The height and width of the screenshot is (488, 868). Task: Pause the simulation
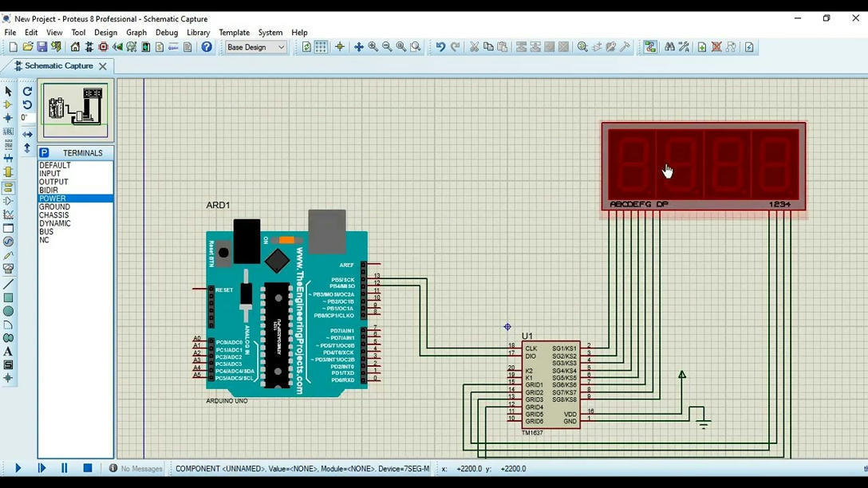[65, 469]
